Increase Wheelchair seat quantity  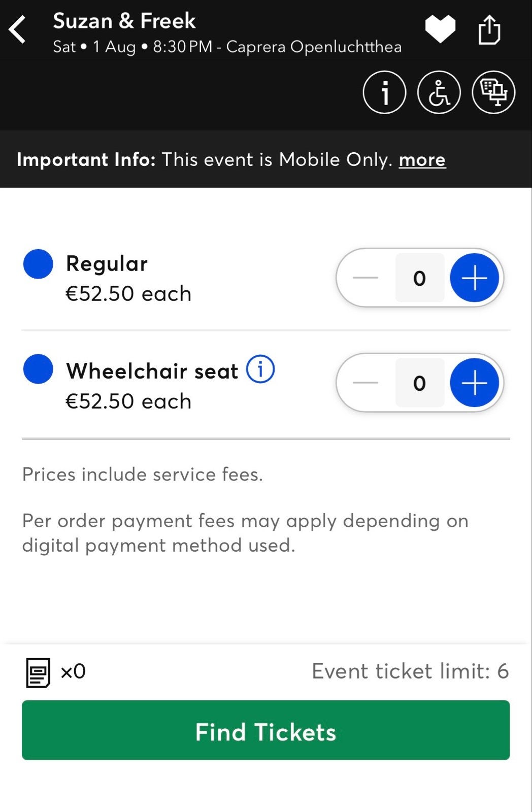click(x=475, y=383)
